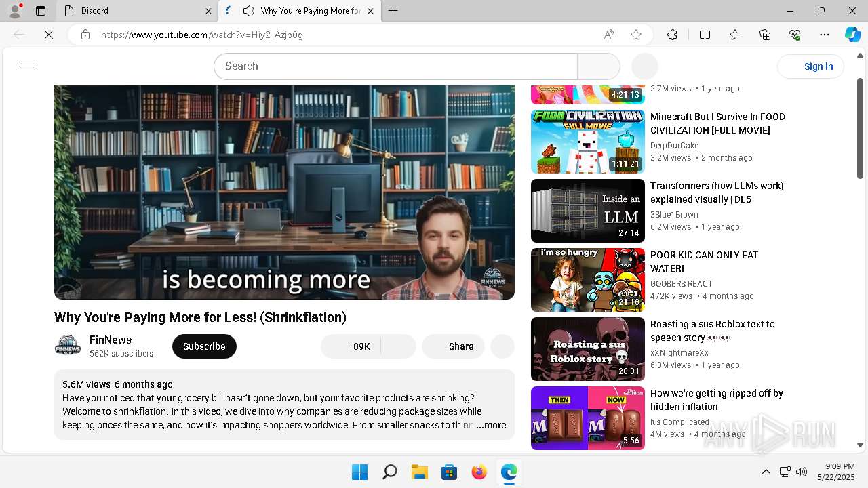Click the address bar URL

click(202, 35)
